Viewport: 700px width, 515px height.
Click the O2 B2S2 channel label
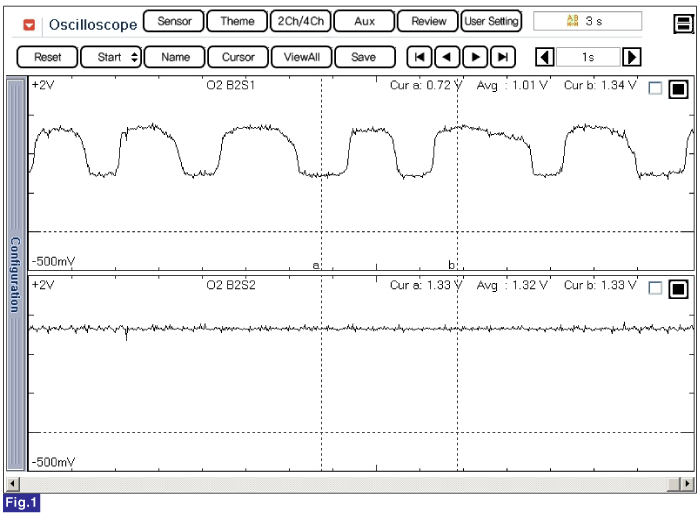[230, 285]
